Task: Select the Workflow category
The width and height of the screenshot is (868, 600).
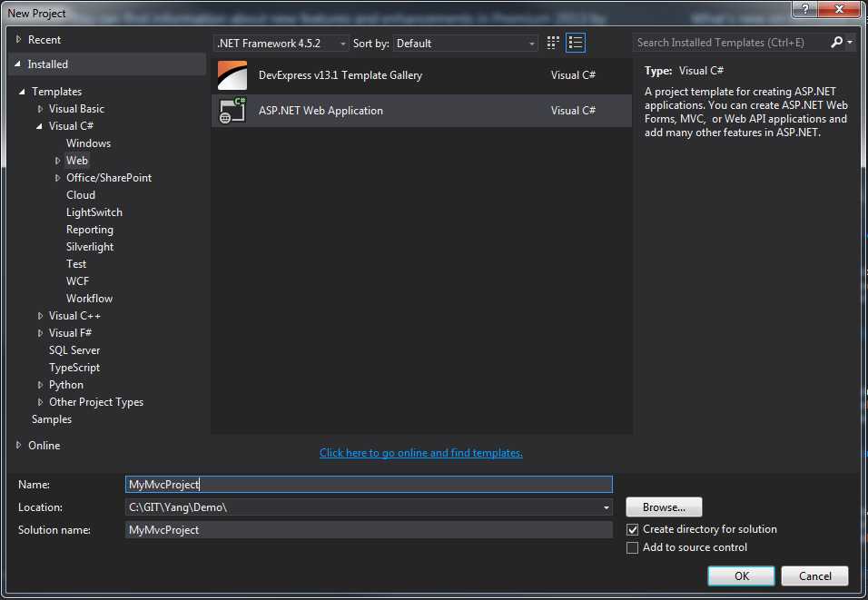Action: pyautogui.click(x=89, y=299)
